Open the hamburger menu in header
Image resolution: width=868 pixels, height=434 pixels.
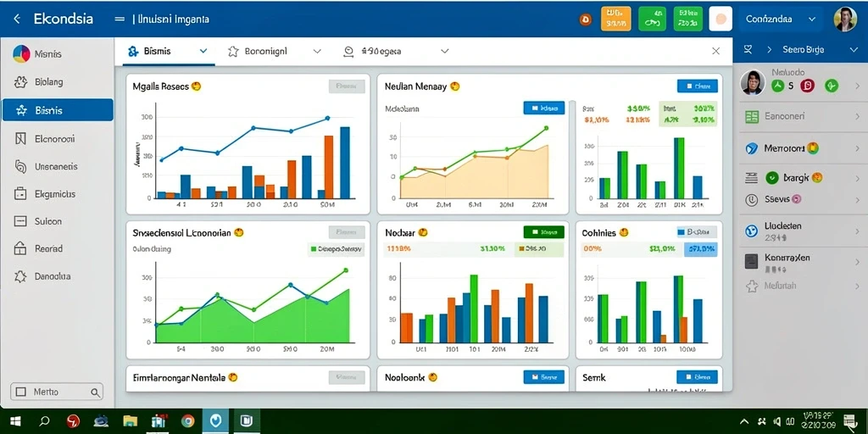120,19
